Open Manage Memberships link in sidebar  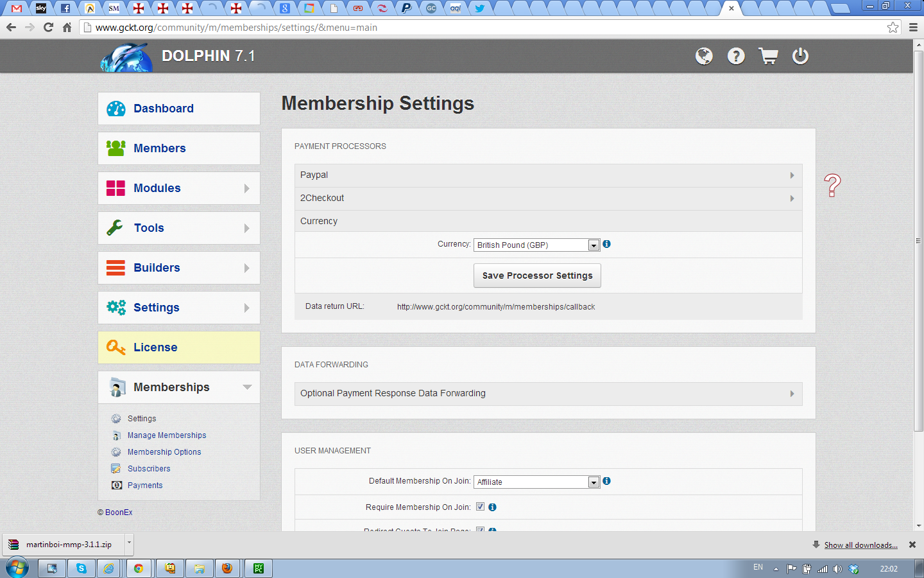pos(167,435)
